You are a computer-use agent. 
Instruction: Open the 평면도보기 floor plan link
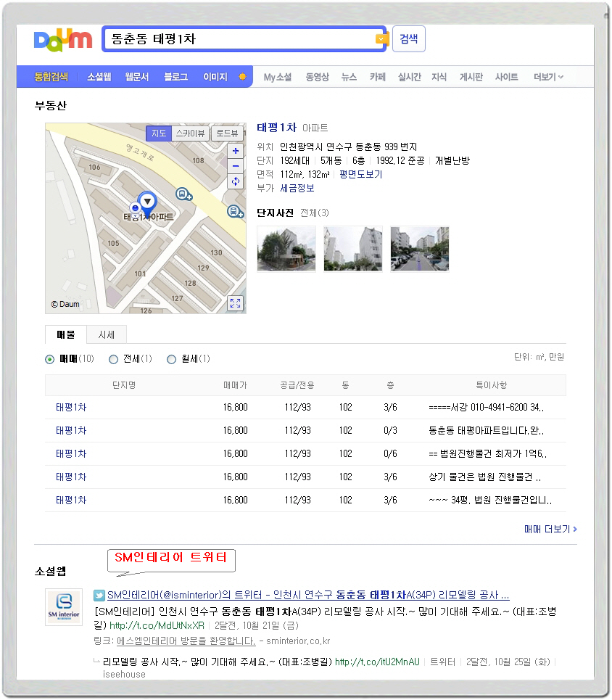point(360,175)
